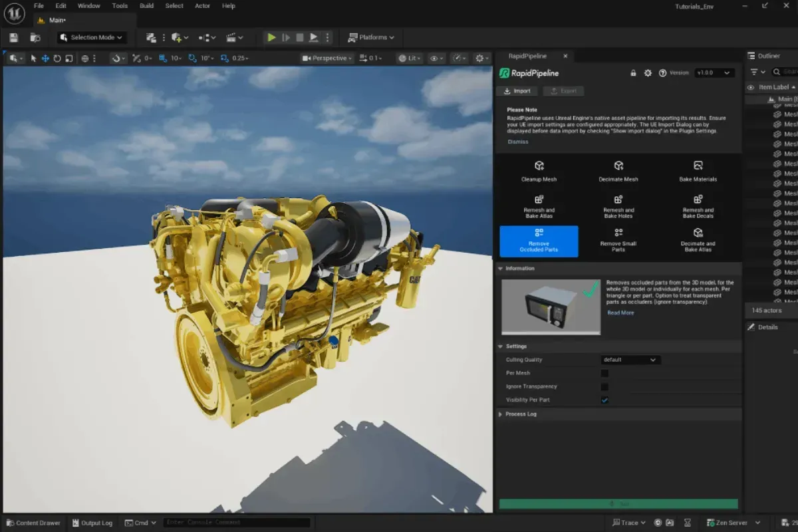Open the Actor menu

[202, 6]
